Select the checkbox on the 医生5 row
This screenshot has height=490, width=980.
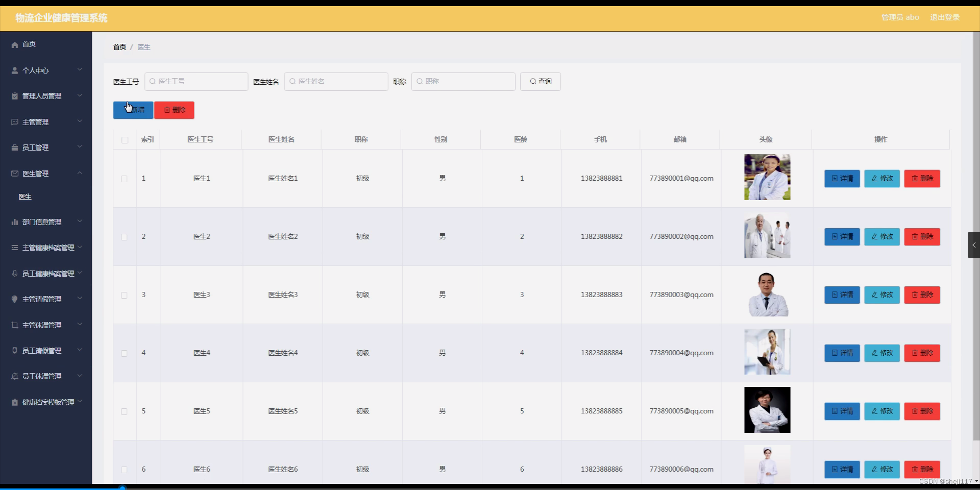point(125,411)
